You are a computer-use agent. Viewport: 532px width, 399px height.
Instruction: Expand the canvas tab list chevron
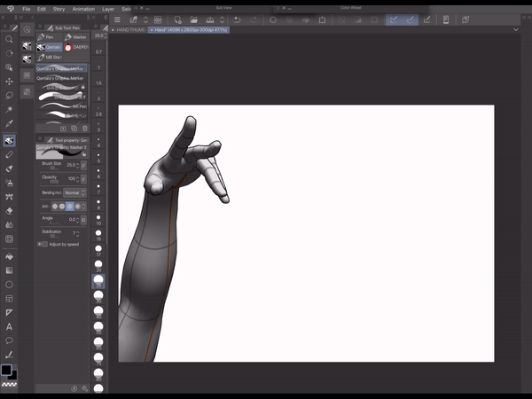(x=516, y=30)
